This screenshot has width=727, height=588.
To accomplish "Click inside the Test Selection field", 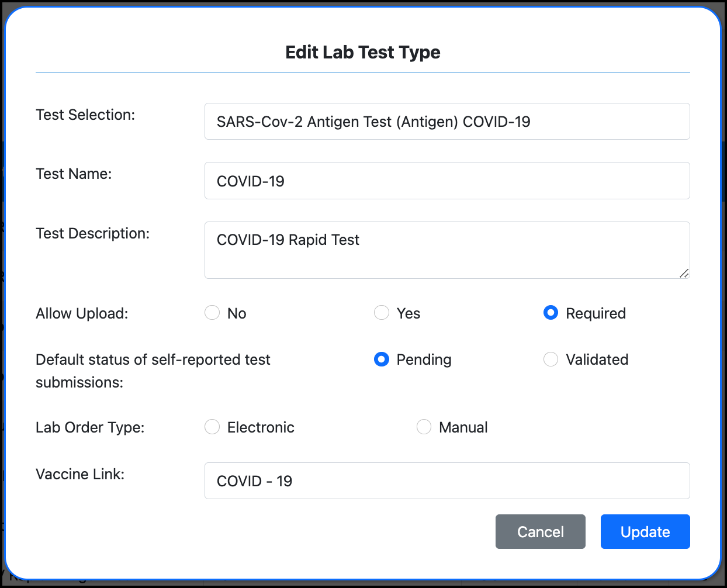I will tap(447, 121).
